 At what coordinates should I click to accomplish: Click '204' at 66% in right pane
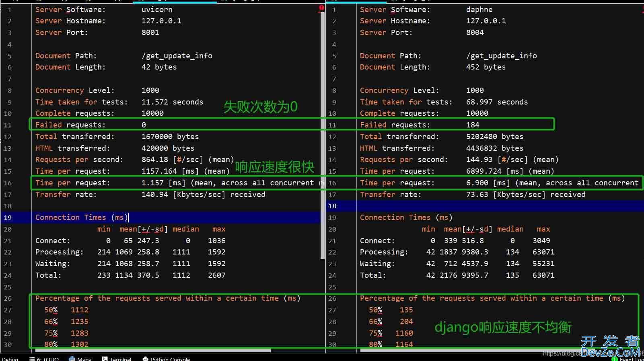click(x=406, y=322)
